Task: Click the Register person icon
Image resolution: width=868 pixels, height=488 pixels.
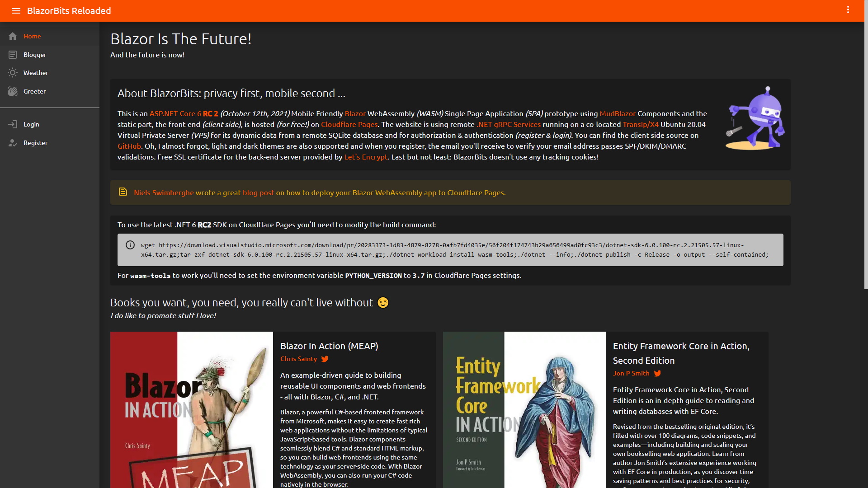Action: [13, 143]
